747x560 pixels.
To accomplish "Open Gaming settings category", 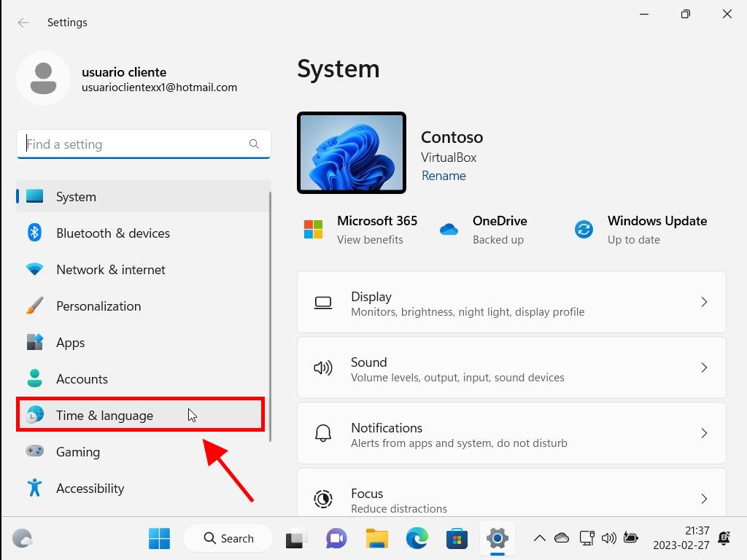I will [x=77, y=452].
